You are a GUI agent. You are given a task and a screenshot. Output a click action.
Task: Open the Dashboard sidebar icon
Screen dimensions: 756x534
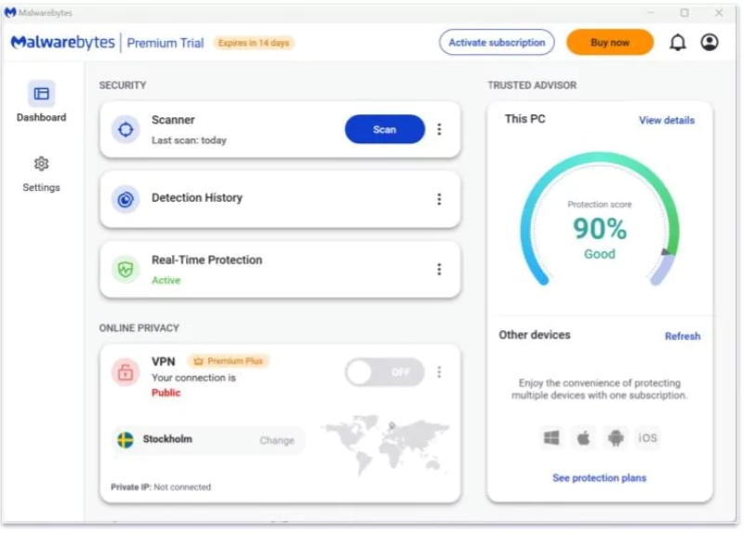tap(42, 94)
